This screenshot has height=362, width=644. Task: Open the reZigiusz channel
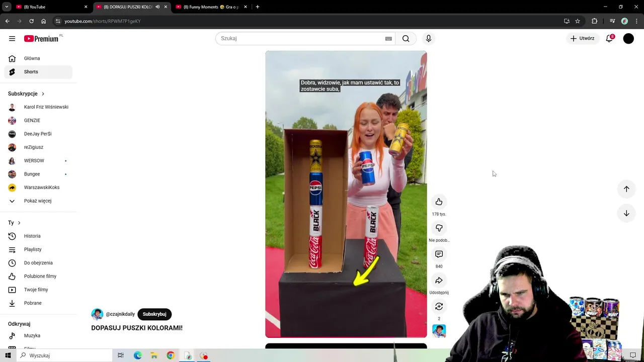coord(38,147)
